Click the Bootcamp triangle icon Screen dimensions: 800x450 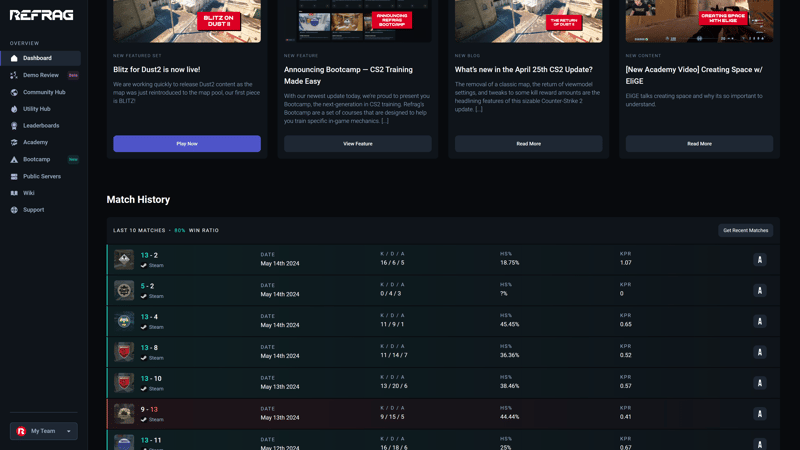coord(14,159)
